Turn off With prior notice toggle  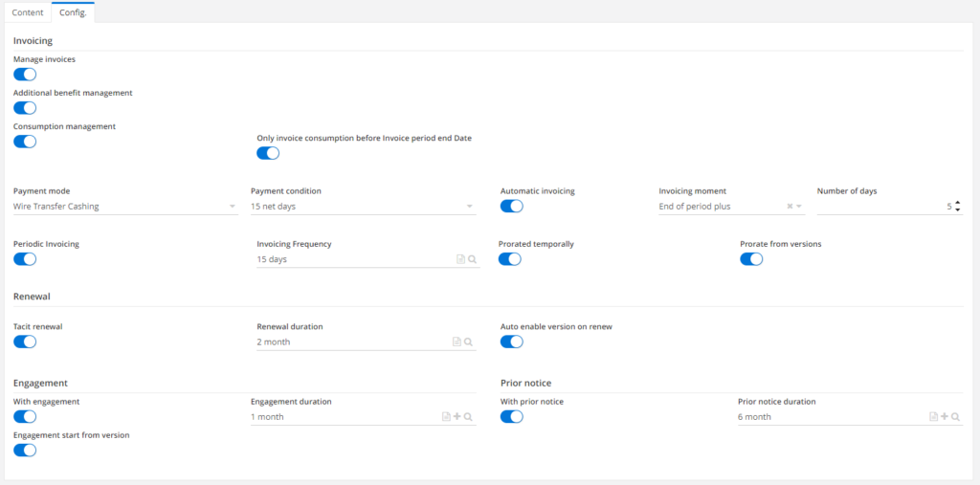[512, 417]
